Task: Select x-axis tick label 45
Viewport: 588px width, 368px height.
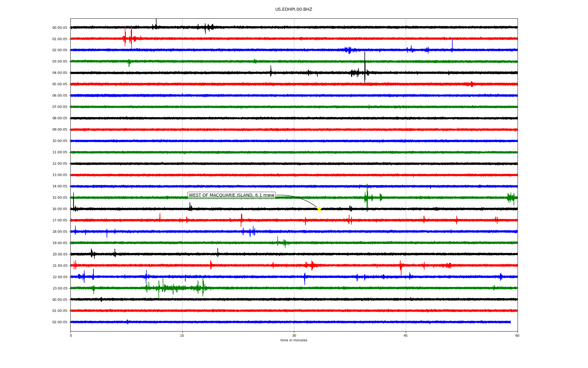Action: click(x=406, y=335)
